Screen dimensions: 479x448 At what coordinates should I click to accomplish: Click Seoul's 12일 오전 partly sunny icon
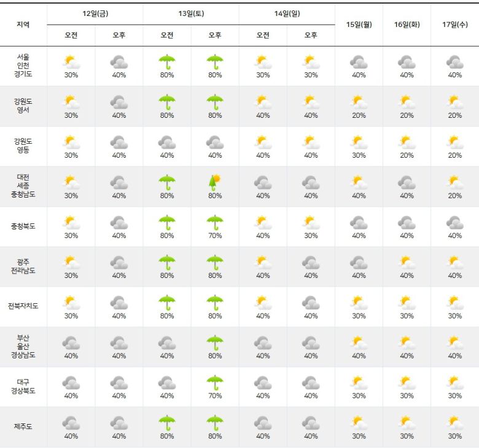pyautogui.click(x=71, y=62)
